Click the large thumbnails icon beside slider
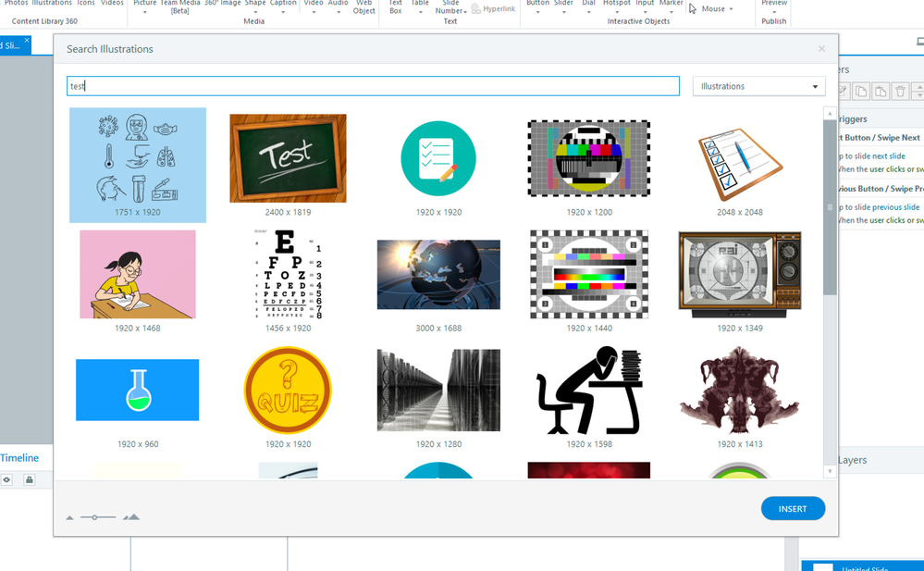The image size is (924, 571). coord(131,517)
